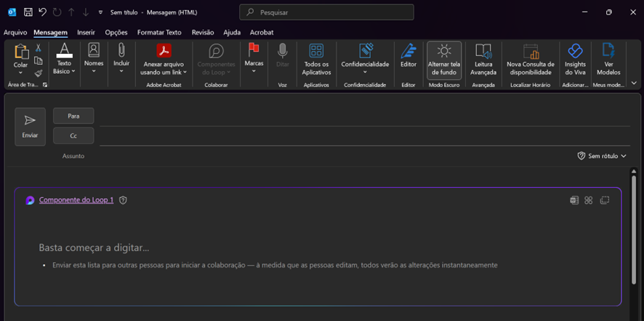
Task: Go to the previous item with the up arrow
Action: 71,12
